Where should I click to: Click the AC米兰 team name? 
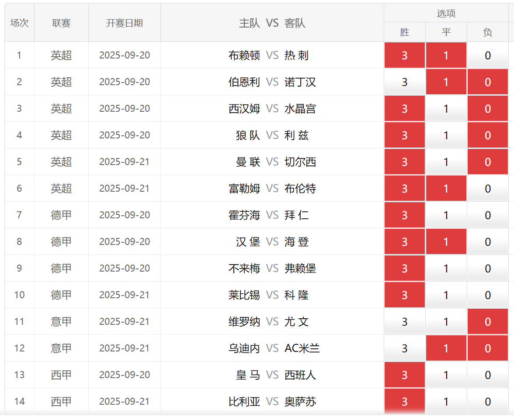(302, 348)
